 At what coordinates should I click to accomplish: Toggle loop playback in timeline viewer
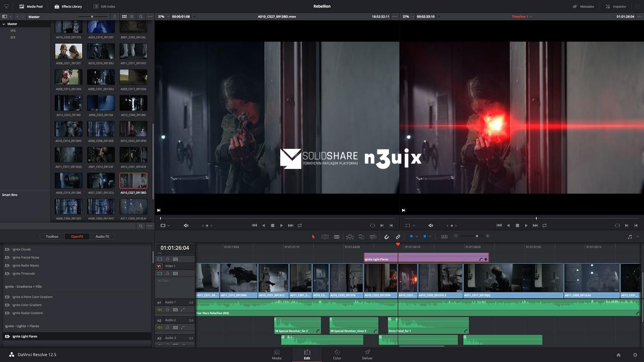(x=544, y=226)
